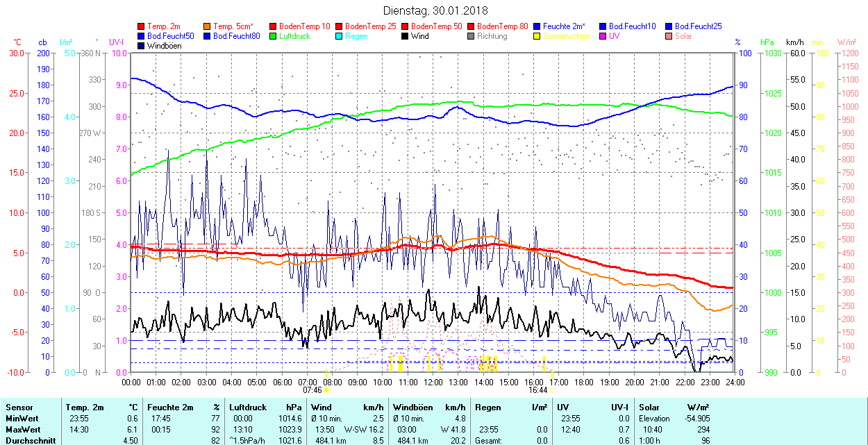The image size is (868, 445).
Task: Click the 12:00 tick on the time axis
Action: 433,382
